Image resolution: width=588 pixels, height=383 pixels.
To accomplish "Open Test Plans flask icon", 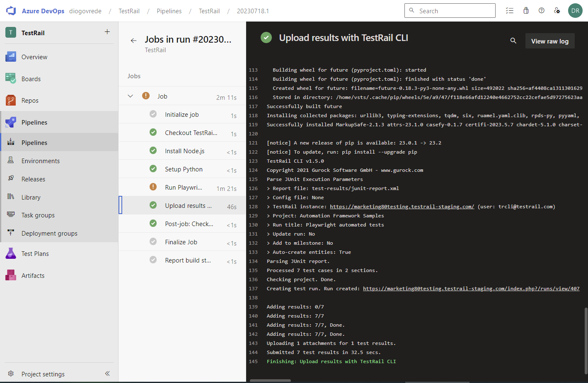I will (11, 253).
